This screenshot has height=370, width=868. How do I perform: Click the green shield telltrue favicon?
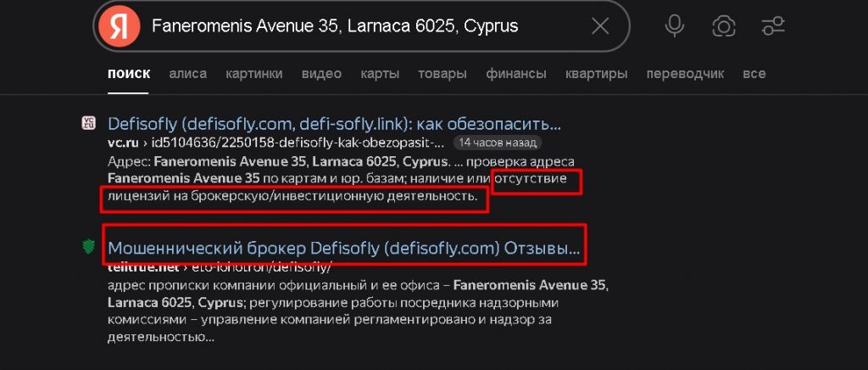(88, 246)
